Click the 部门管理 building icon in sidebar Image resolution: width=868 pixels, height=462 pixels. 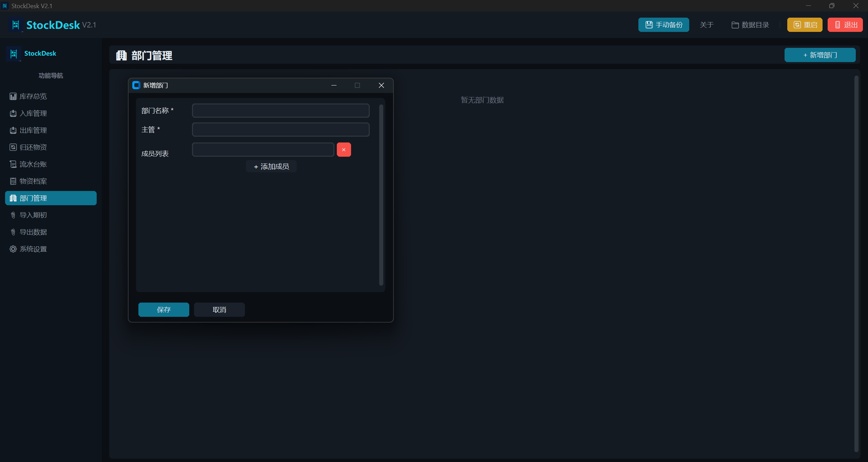tap(13, 198)
